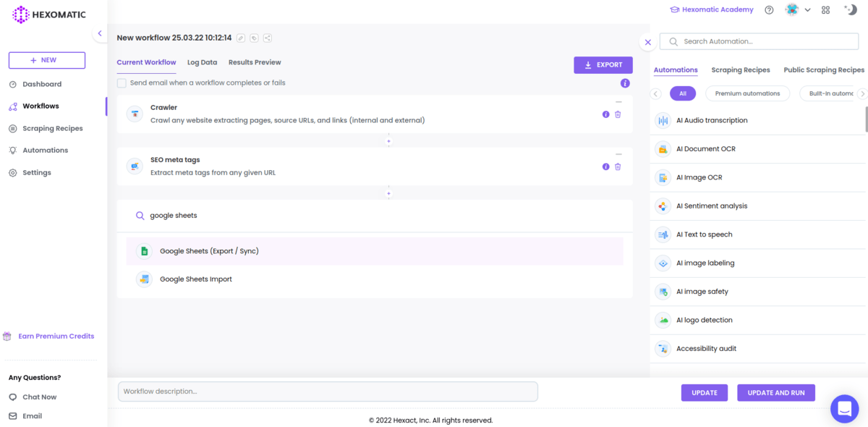Enable email notification on workflow completion
The image size is (868, 427).
tap(122, 83)
